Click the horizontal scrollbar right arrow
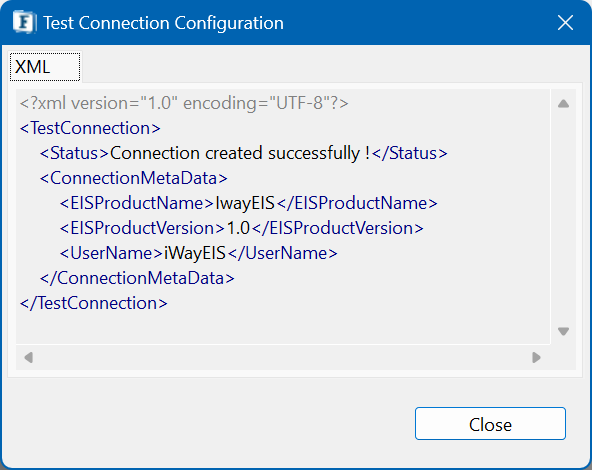592x470 pixels. pyautogui.click(x=536, y=357)
